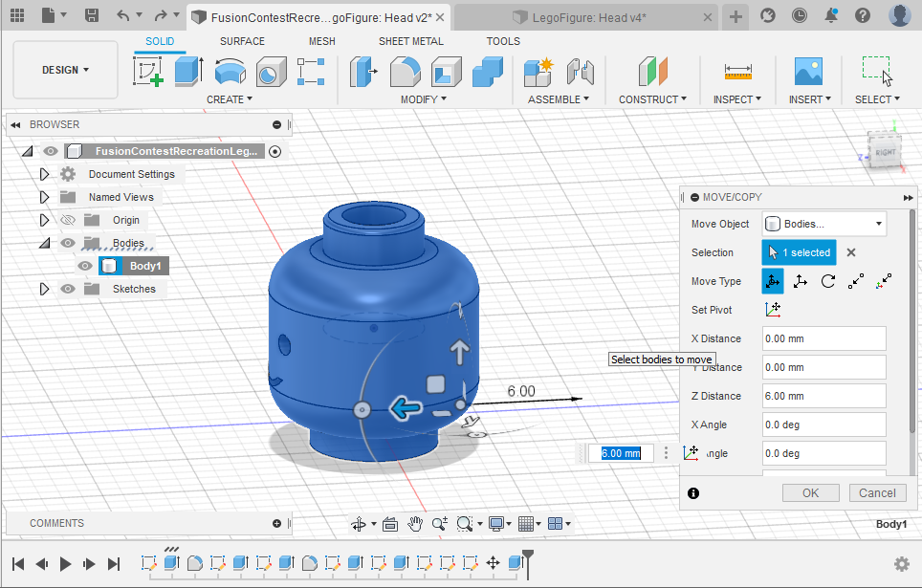
Task: Show the hidden Origin folder
Action: (68, 220)
